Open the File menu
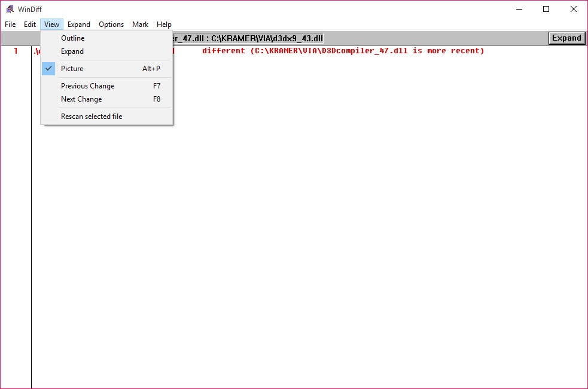 (x=10, y=24)
